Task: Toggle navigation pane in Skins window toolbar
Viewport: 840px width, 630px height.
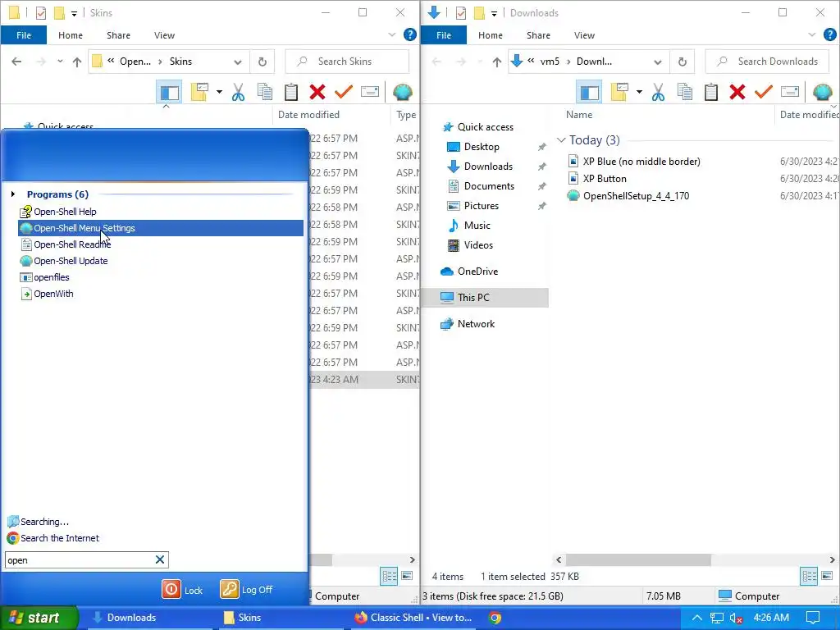Action: pos(169,92)
